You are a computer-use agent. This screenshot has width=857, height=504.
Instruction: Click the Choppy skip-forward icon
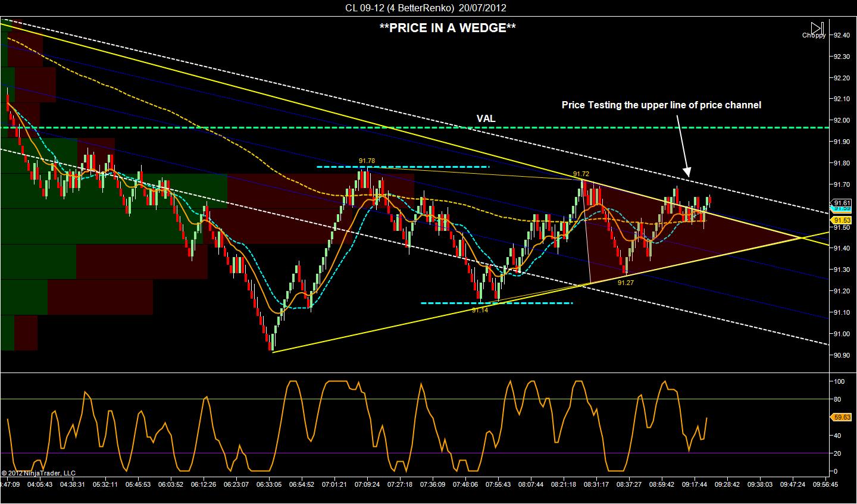[x=817, y=27]
